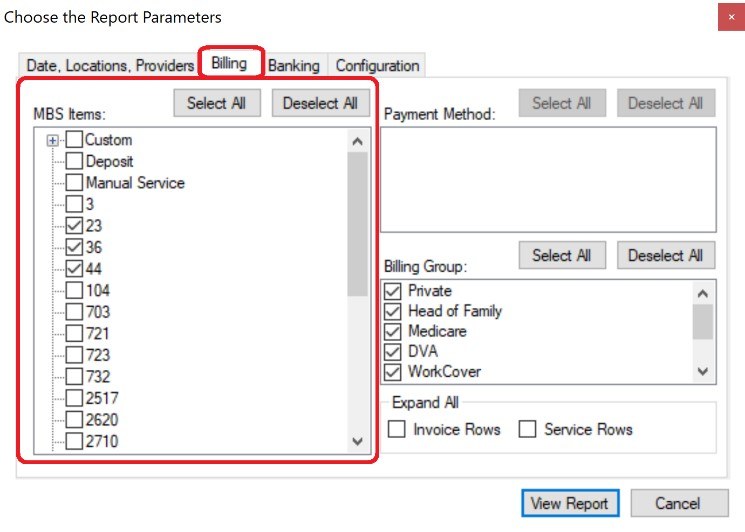Close the dialog with the red X
The image size is (745, 532).
point(731,17)
